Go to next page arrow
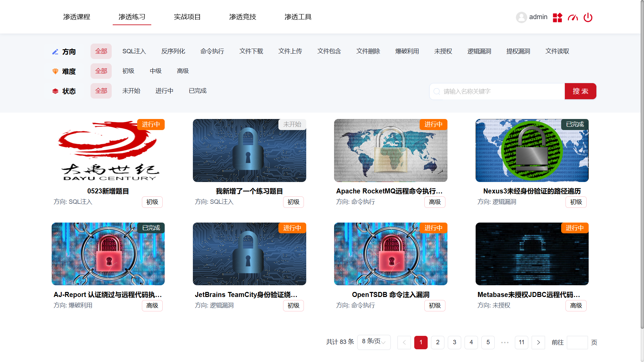Screen dimensions: 644x362 (x=538, y=342)
